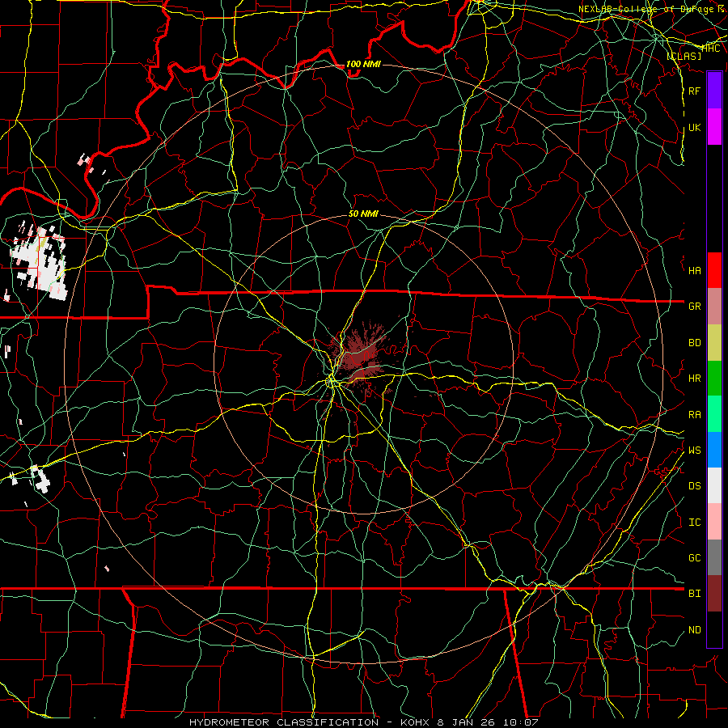
Task: Click the IC legend label
Action: (694, 523)
